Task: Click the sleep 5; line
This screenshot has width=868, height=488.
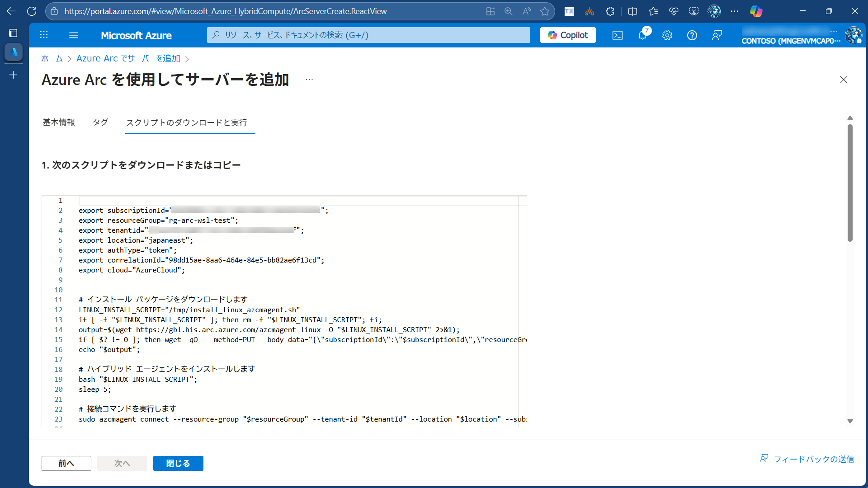Action: [x=94, y=389]
